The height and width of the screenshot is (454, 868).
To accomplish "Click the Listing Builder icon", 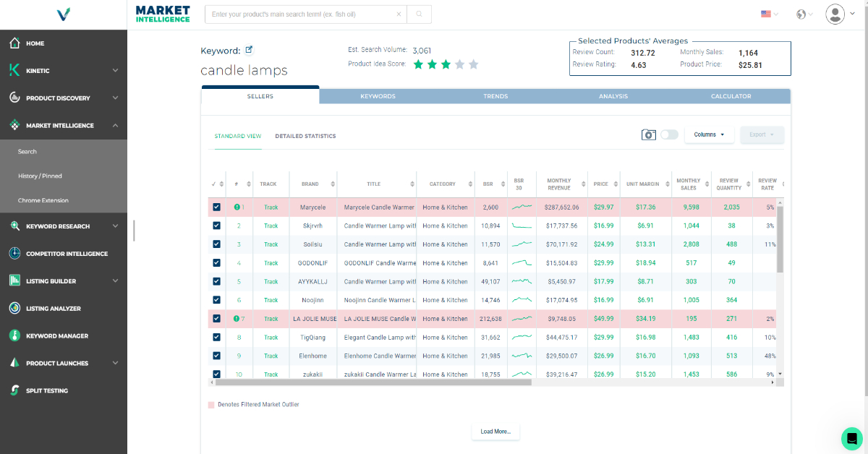I will pyautogui.click(x=14, y=280).
